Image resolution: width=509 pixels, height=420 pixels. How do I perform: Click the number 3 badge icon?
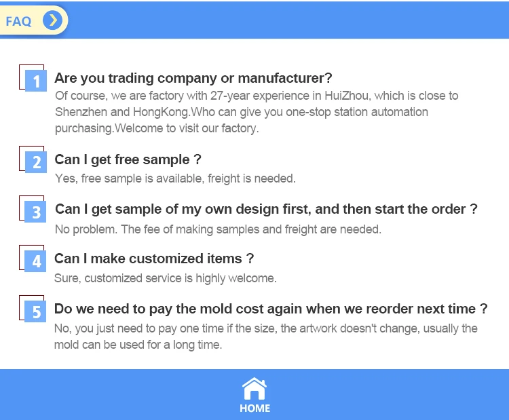pyautogui.click(x=35, y=212)
